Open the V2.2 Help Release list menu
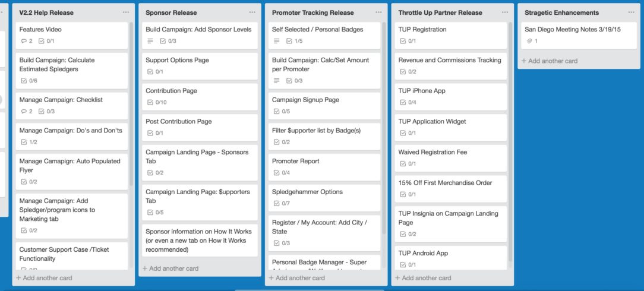Viewport: 644px width, 291px height. click(x=125, y=12)
